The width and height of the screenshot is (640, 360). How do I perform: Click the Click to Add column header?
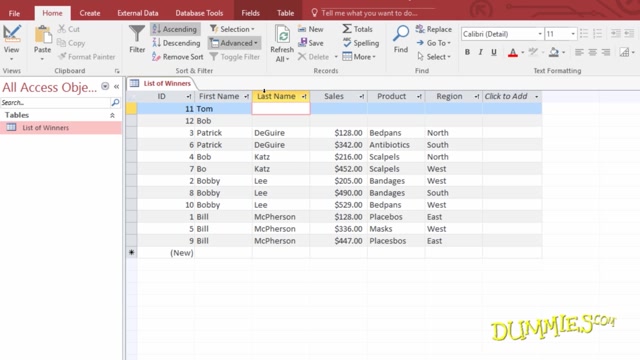click(x=512, y=97)
